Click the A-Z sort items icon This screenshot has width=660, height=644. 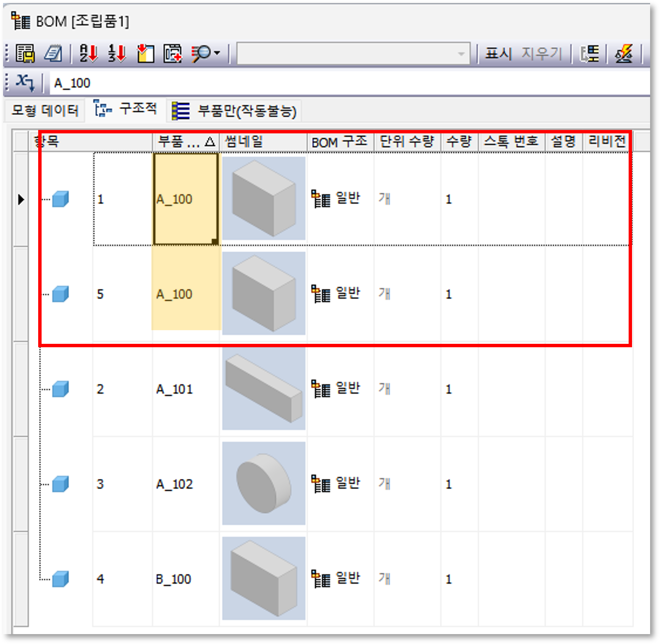(88, 53)
